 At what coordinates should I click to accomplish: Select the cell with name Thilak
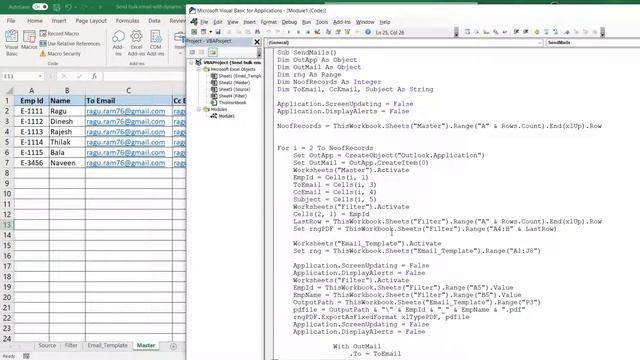click(67, 142)
